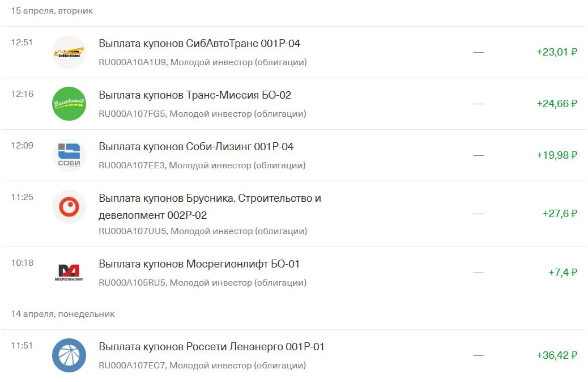
Task: Click the +36,42 ₽ amount
Action: (x=557, y=355)
